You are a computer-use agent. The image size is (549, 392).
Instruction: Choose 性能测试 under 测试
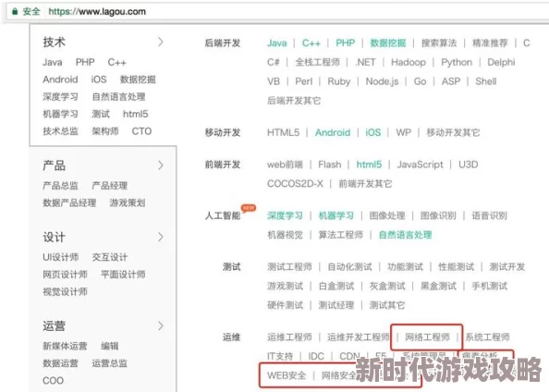point(457,267)
